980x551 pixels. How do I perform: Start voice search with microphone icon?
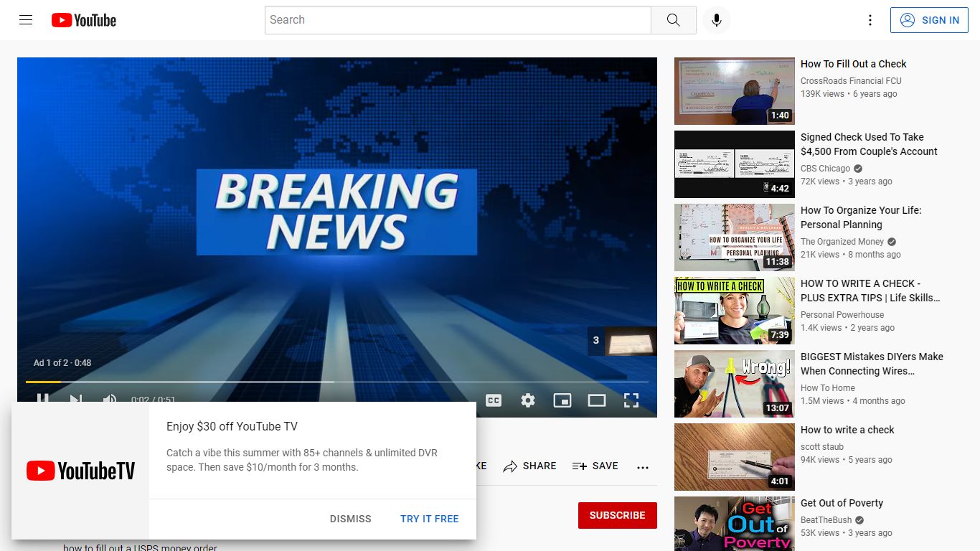(716, 20)
